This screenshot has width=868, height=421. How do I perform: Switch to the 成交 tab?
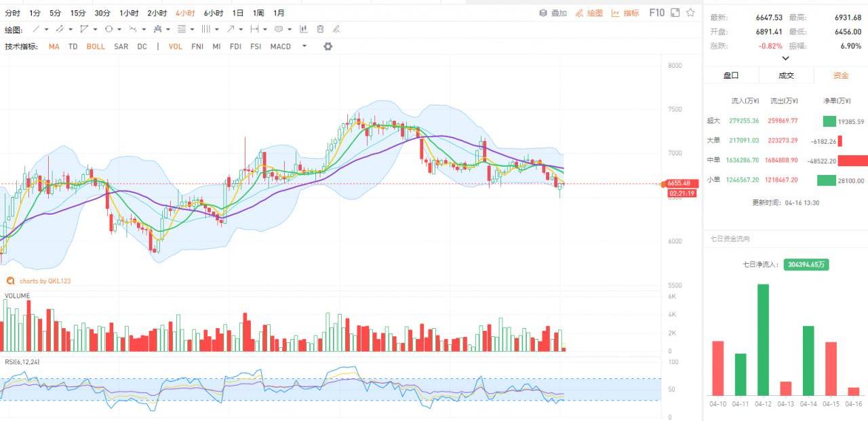click(786, 76)
